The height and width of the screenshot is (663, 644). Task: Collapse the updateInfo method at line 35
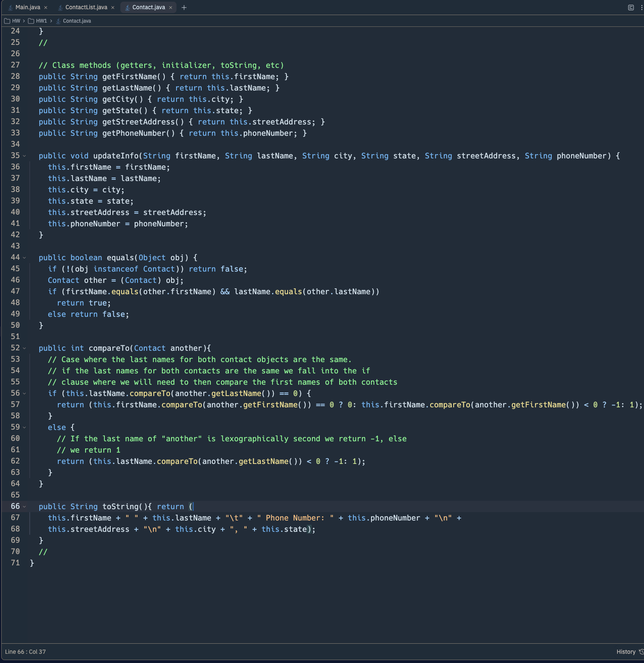click(24, 156)
